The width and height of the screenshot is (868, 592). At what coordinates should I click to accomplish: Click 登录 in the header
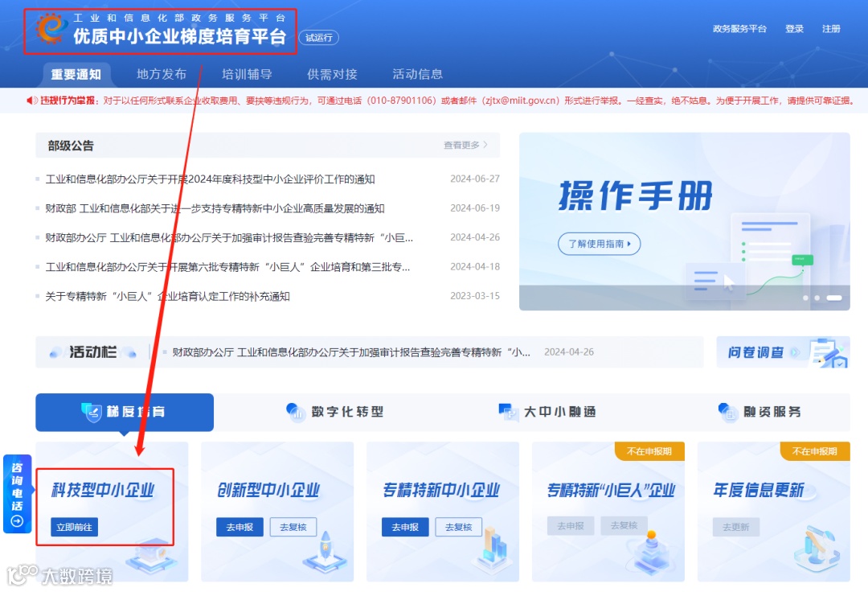coord(794,29)
